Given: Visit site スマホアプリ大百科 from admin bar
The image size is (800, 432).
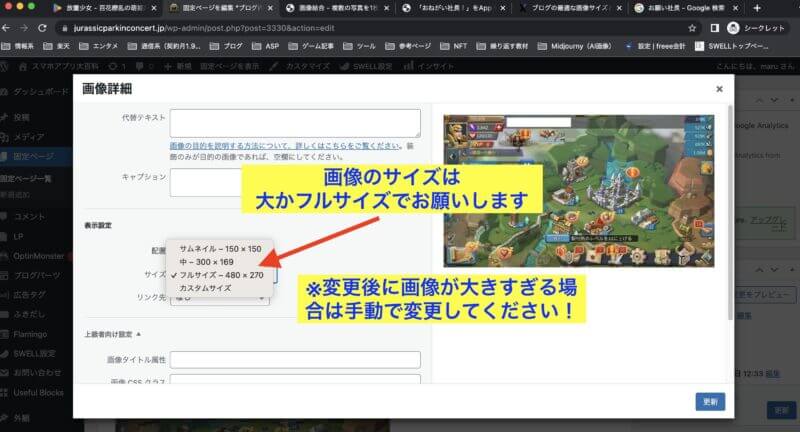Looking at the screenshot, I should tap(58, 66).
